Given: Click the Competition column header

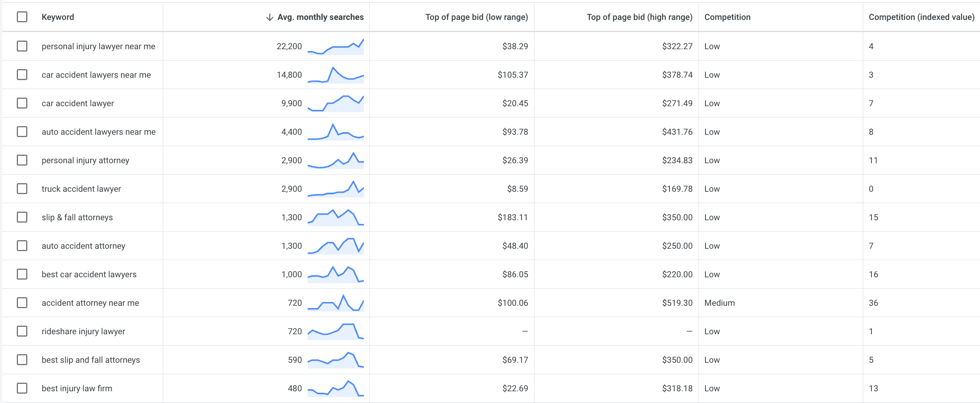Looking at the screenshot, I should 727,17.
